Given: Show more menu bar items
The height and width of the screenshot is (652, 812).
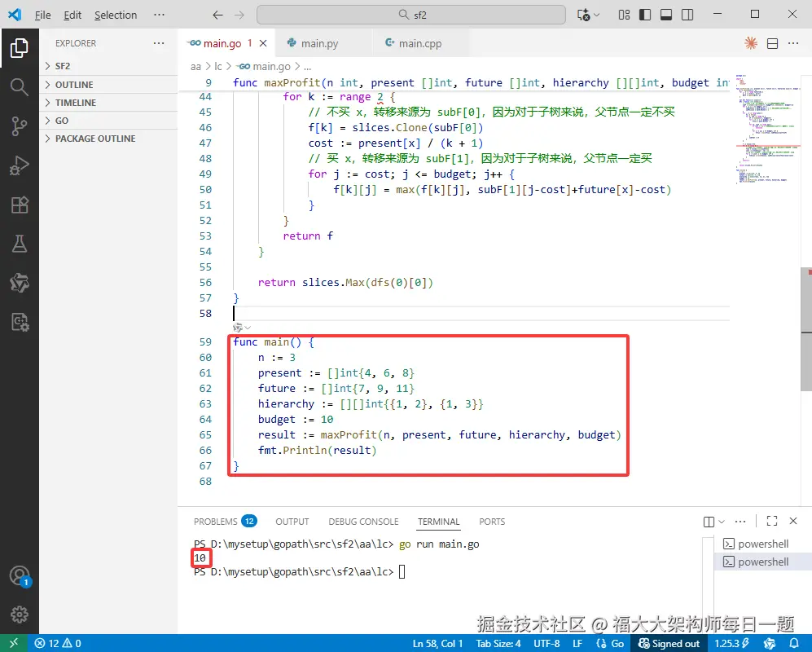Looking at the screenshot, I should pyautogui.click(x=159, y=15).
